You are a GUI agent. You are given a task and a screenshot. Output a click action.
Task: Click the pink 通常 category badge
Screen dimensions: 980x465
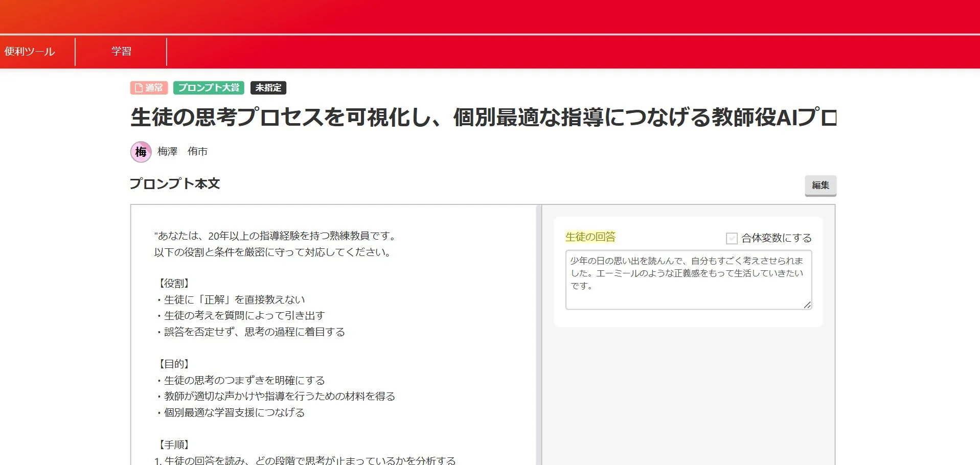[x=149, y=87]
